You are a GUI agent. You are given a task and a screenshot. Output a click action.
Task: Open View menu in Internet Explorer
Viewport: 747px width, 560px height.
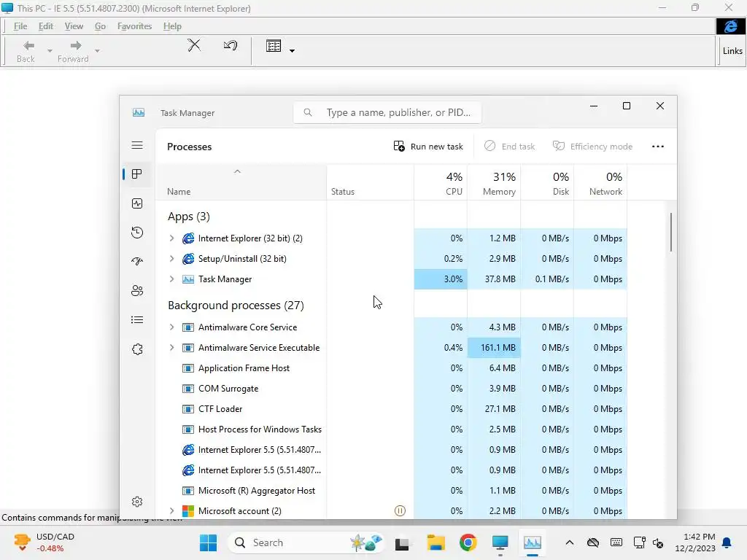(74, 26)
